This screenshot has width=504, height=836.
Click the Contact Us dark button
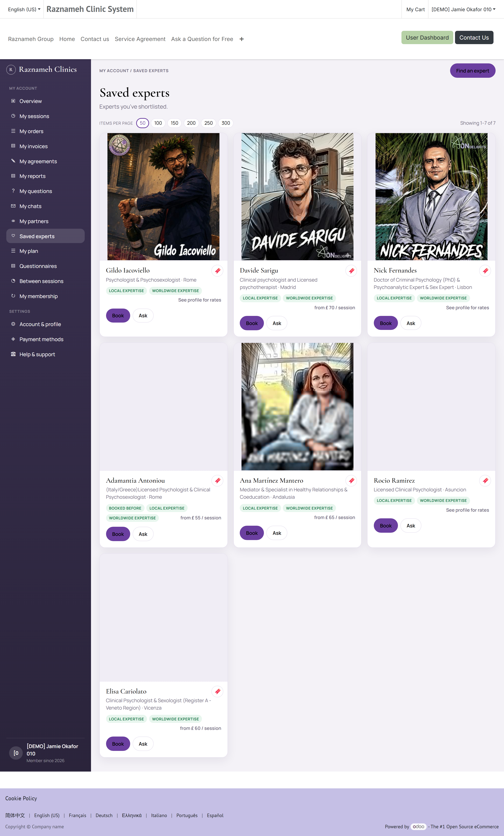(x=474, y=38)
